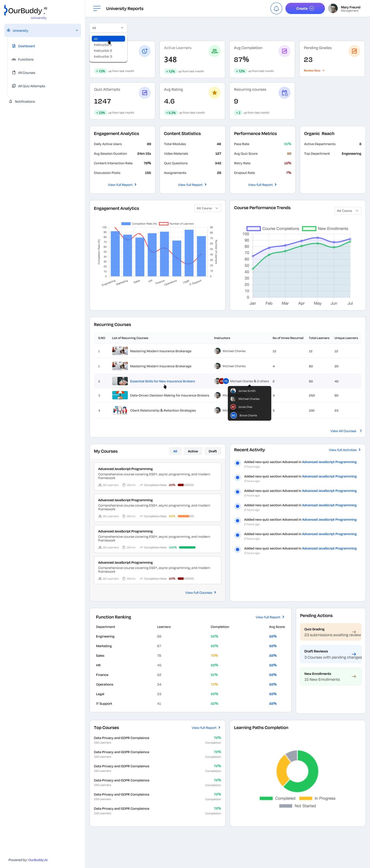Toggle Course Completions legend swatch
Screen dimensions: 370x868
pyautogui.click(x=254, y=228)
